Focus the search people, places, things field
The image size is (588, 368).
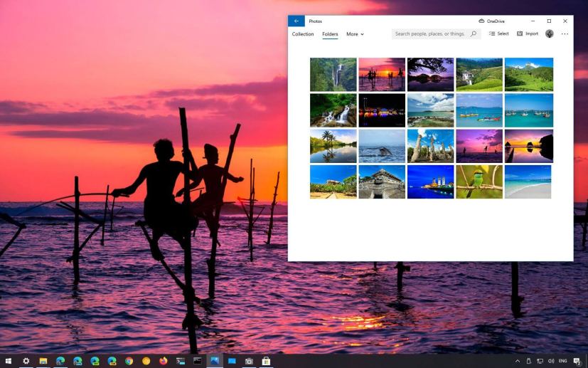coord(429,34)
